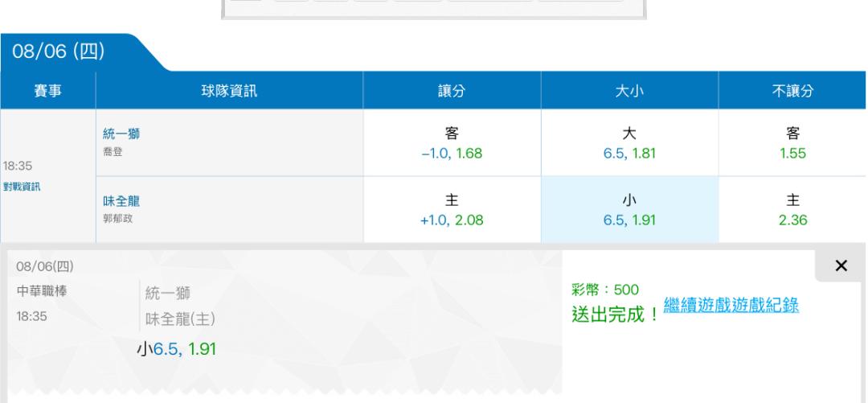Click 繼續遊戲遊戲紀錄 link
The width and height of the screenshot is (868, 403).
click(731, 305)
